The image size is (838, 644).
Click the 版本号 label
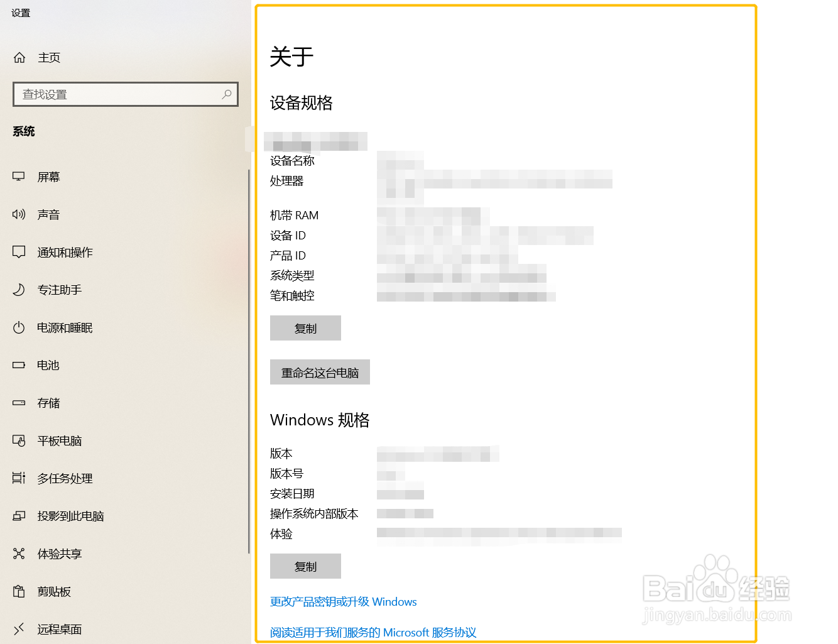tap(287, 474)
